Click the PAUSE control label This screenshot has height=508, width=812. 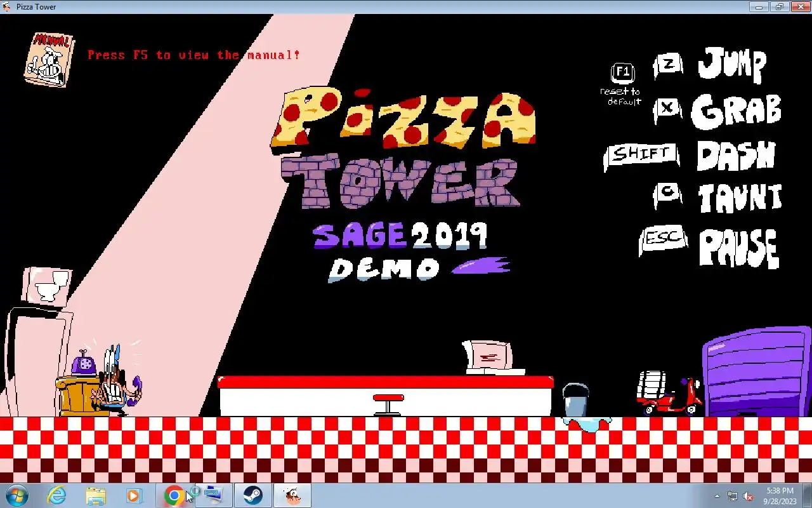(738, 248)
